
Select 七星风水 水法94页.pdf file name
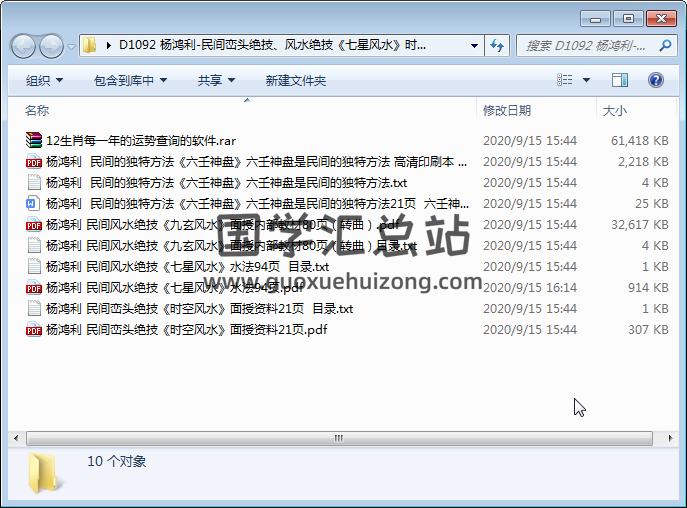[175, 288]
